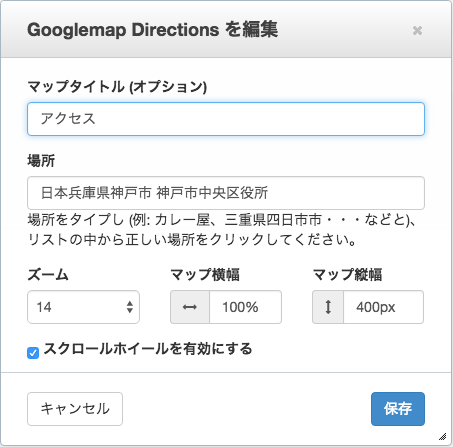Click the 場所 field label
The width and height of the screenshot is (453, 447).
pyautogui.click(x=41, y=161)
